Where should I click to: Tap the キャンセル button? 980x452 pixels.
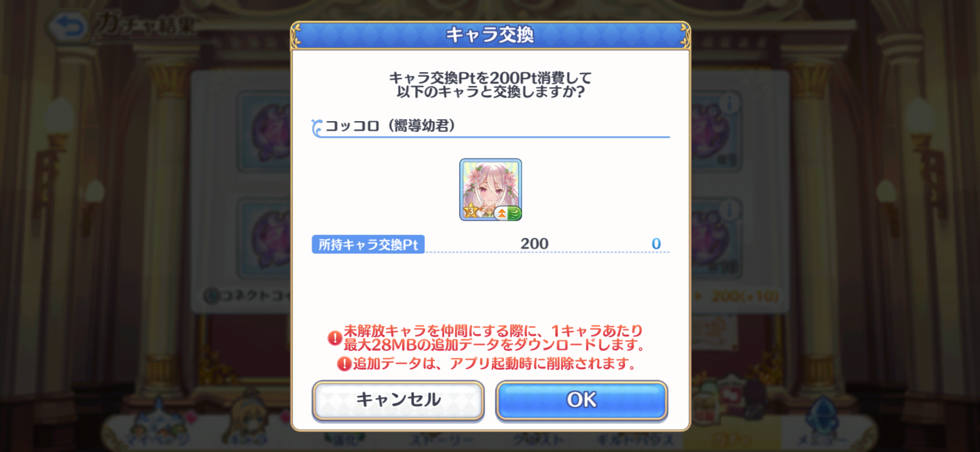(398, 400)
